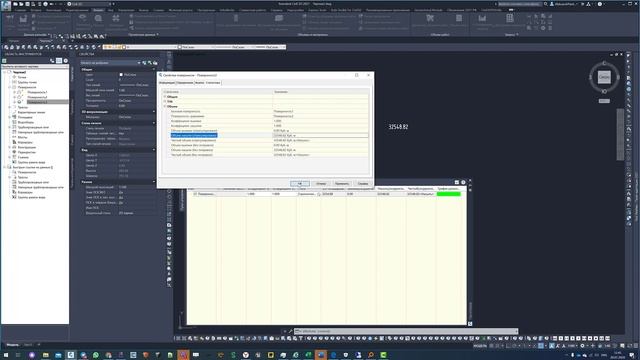The image size is (640, 360).
Task: Click the first icon in the Panorama window header
Action: (x=457, y=182)
